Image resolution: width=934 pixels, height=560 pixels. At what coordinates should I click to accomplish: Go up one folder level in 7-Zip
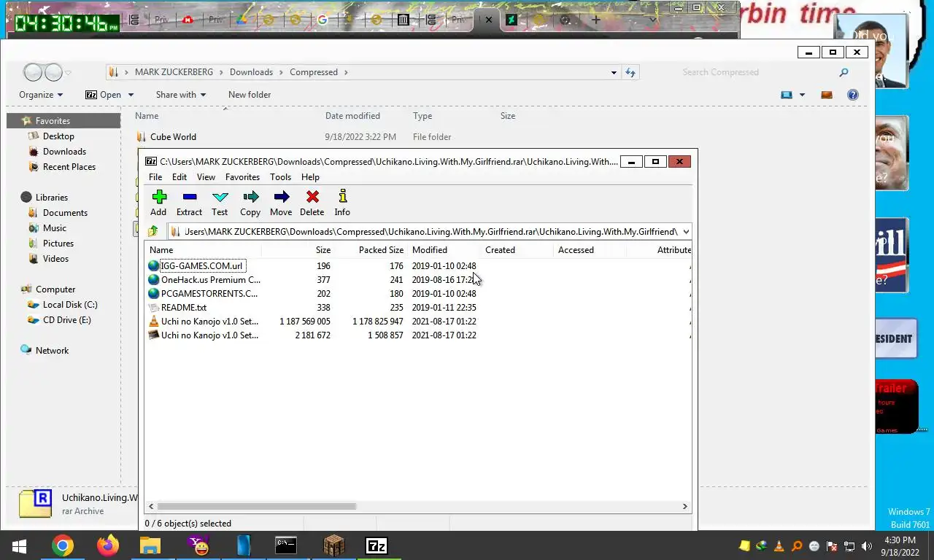point(153,231)
